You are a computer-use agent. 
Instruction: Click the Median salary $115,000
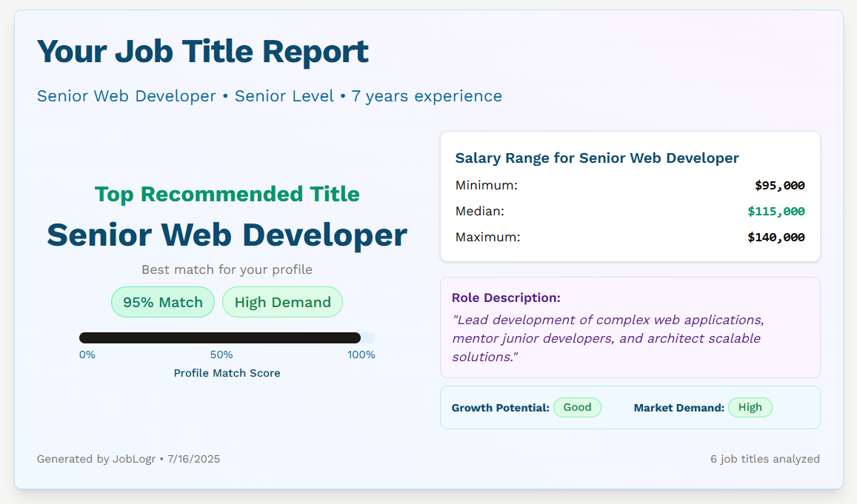tap(775, 211)
